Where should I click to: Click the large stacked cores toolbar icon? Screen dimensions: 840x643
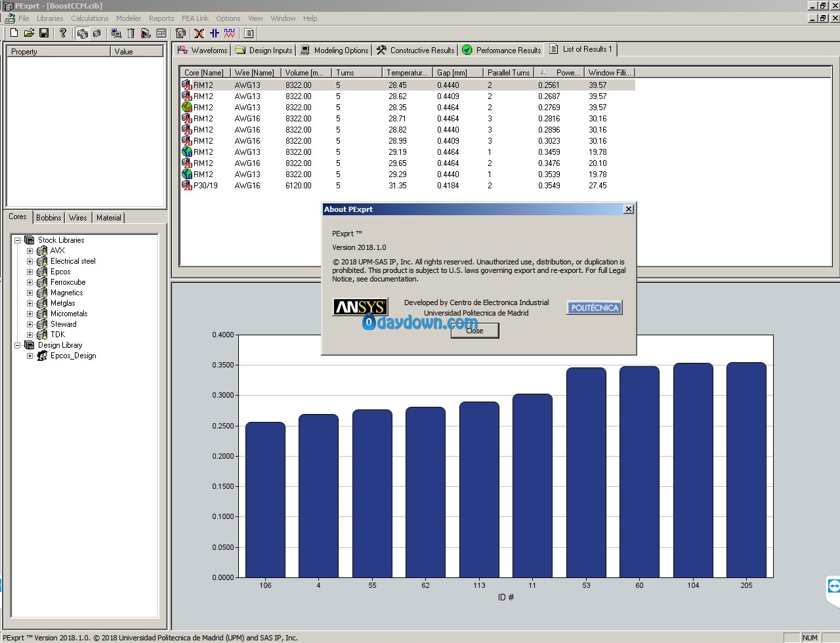tap(82, 33)
